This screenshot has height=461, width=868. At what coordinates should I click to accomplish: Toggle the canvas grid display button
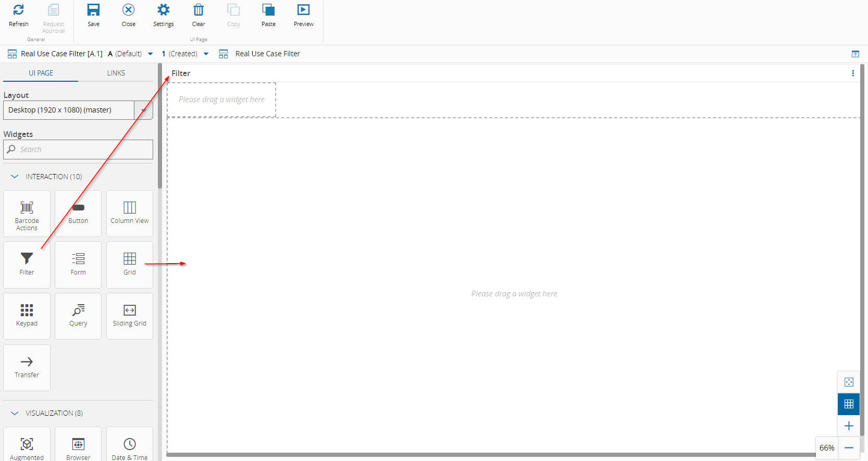point(849,404)
